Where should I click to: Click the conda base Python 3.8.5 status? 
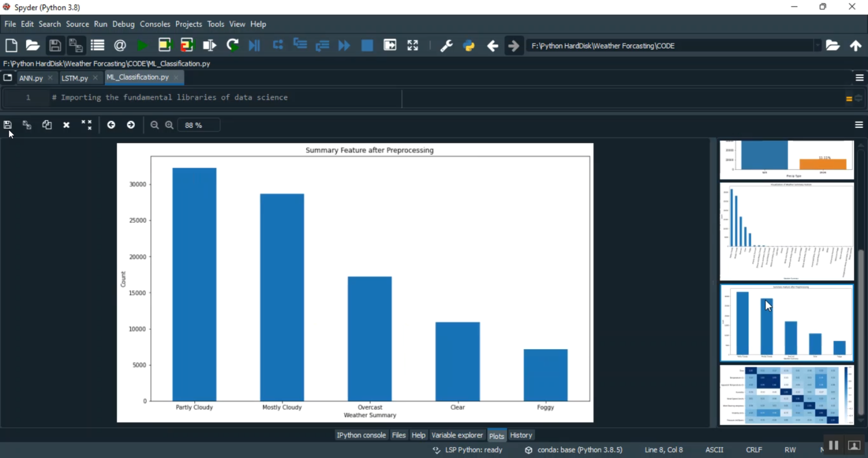pos(574,450)
